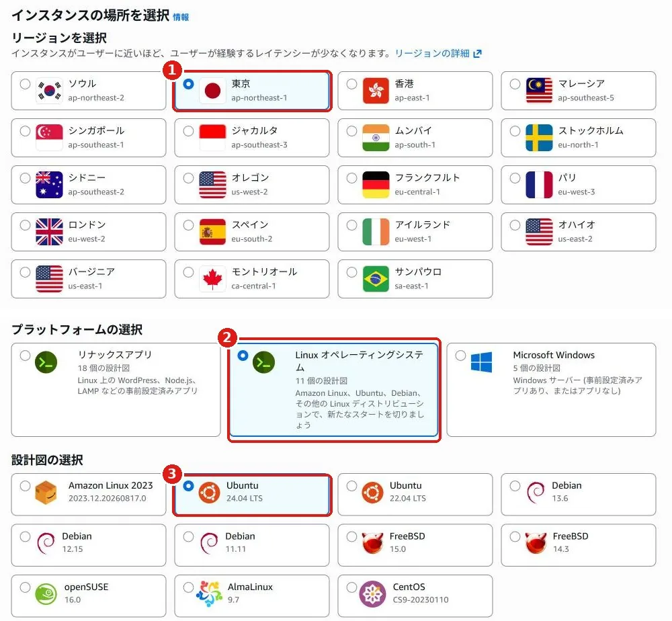This screenshot has height=621, width=672.
Task: Click the Sweden flag for Stockholm
Action: point(539,138)
